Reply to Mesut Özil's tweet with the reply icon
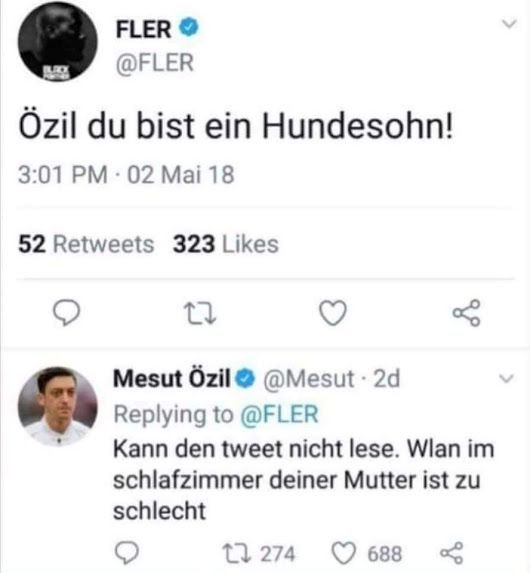The image size is (530, 573). tap(127, 553)
